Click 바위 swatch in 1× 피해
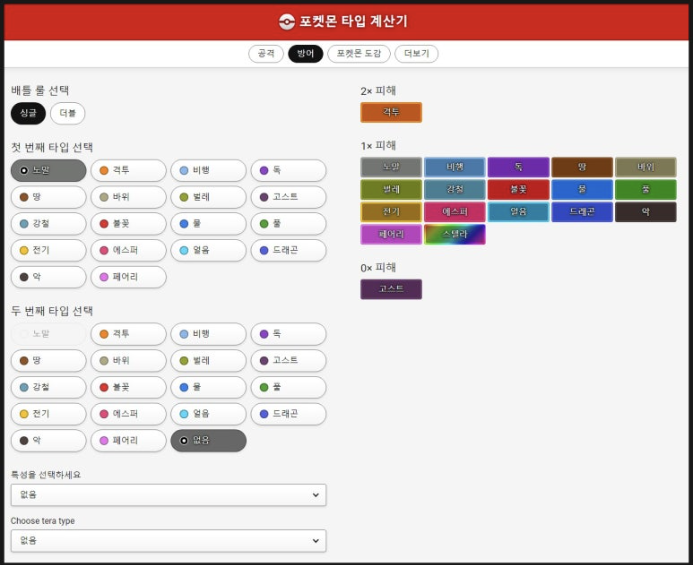Viewport: 693px width, 565px height. 646,167
